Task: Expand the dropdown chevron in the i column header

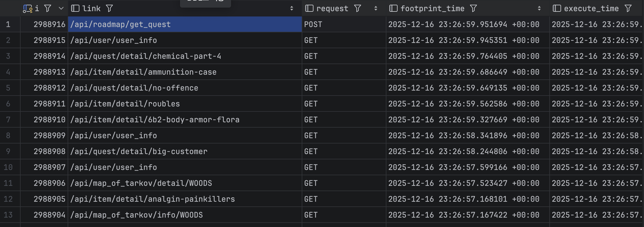Action: click(x=61, y=9)
